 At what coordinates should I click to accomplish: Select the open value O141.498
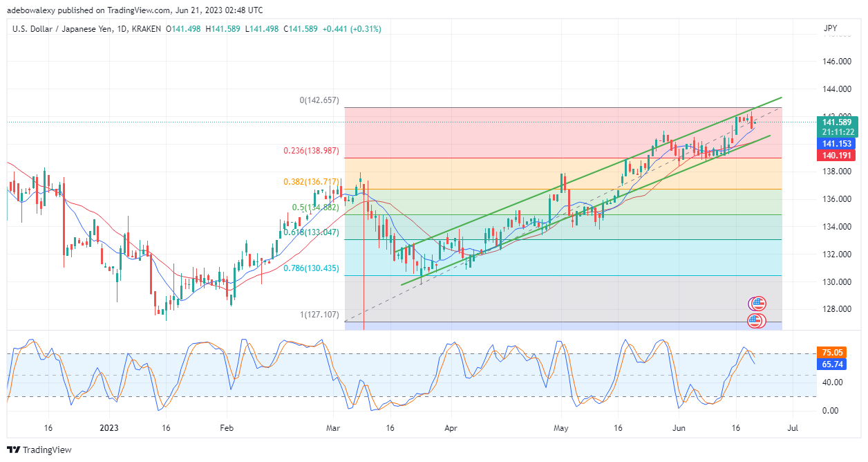185,29
